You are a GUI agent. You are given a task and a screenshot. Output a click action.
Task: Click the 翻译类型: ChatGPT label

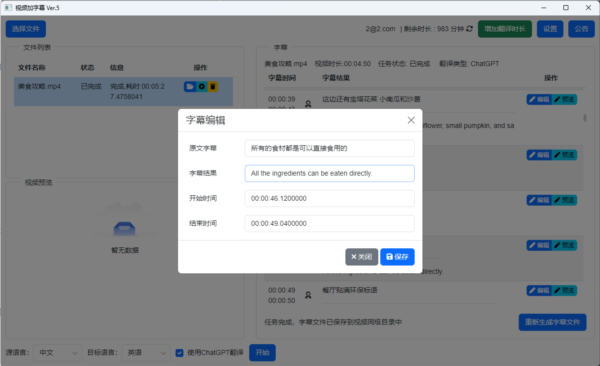click(469, 64)
